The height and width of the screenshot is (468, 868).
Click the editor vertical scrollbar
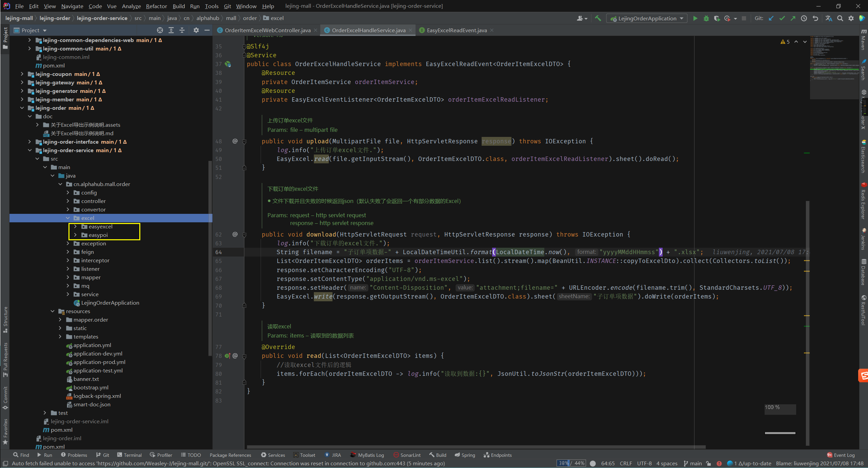(808, 323)
